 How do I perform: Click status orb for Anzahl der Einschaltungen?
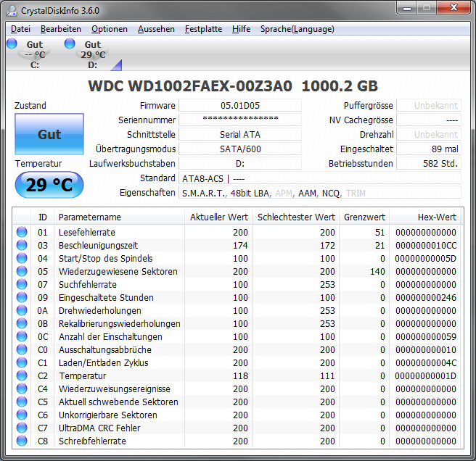(x=22, y=336)
